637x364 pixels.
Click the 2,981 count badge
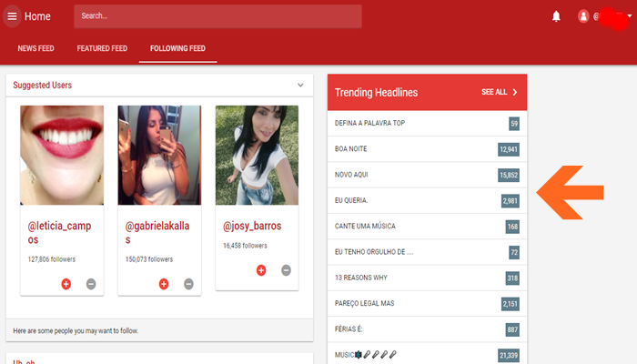tap(511, 201)
